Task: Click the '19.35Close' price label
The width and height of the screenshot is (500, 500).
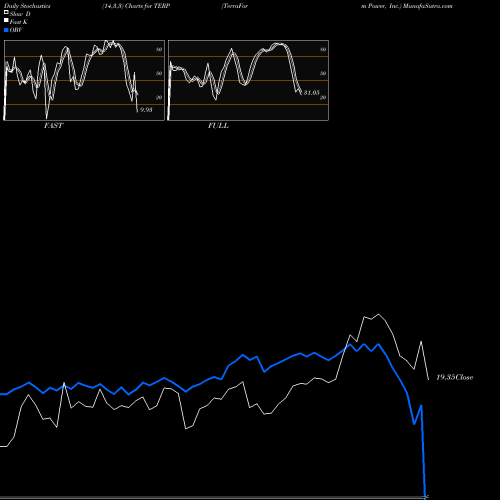Action: tap(455, 377)
